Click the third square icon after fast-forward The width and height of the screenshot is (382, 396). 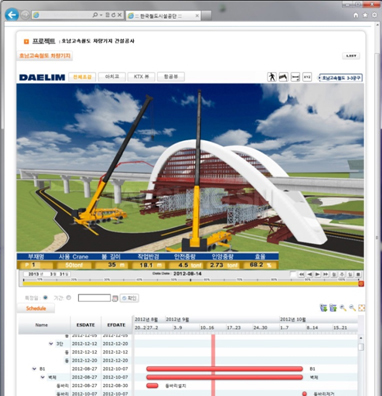pyautogui.click(x=350, y=274)
